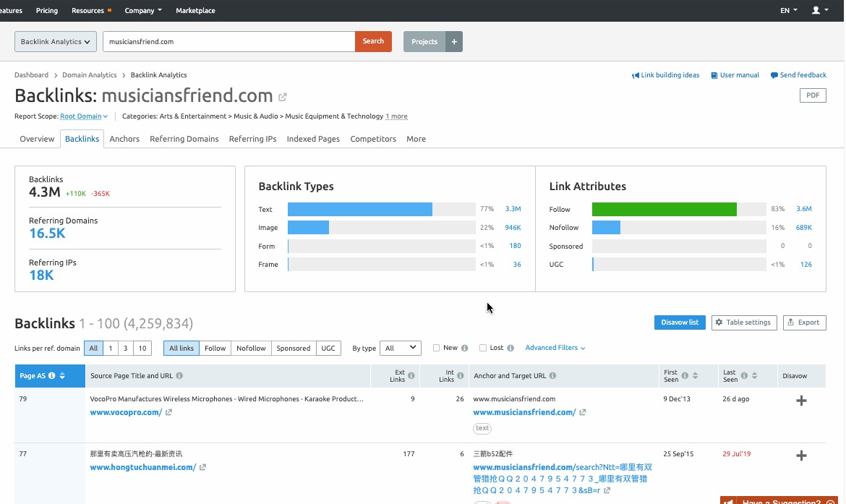
Task: Open the Root Domain report scope dropdown
Action: 84,116
